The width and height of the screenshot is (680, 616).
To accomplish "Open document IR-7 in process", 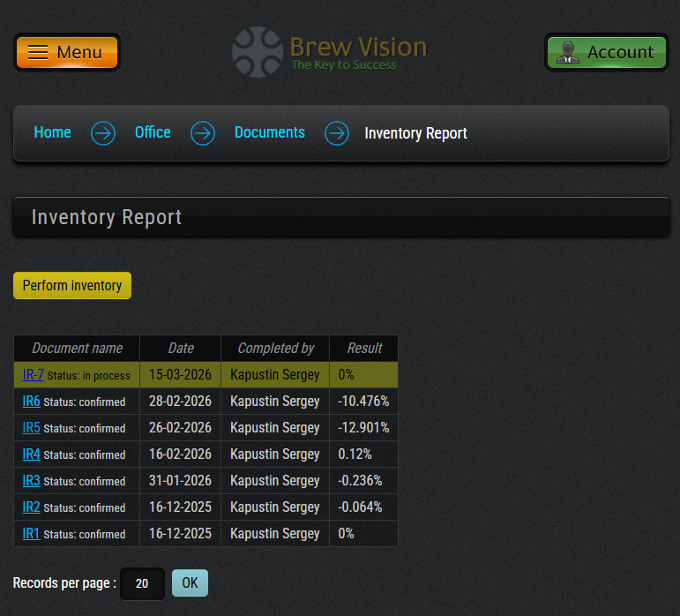I will (x=33, y=375).
